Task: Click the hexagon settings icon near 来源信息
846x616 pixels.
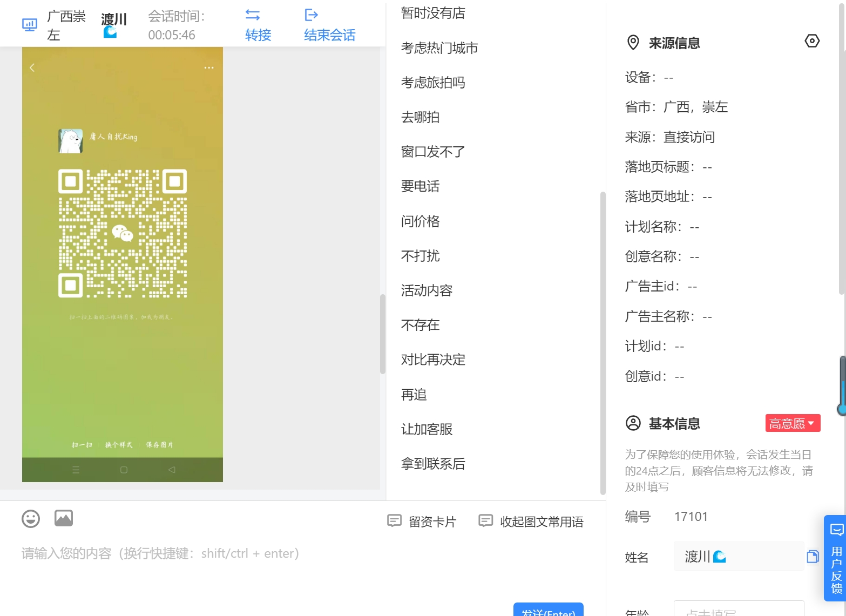Action: (x=812, y=41)
